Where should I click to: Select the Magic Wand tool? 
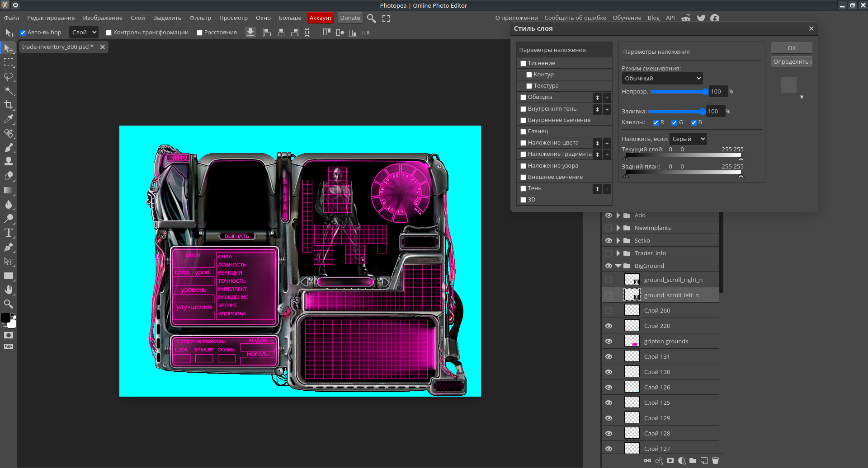[x=9, y=91]
